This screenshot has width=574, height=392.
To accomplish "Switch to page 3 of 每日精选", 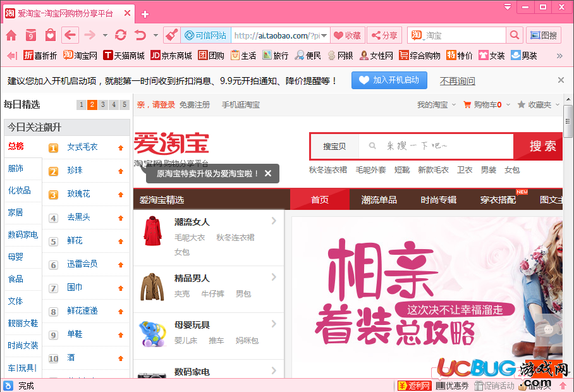I will coord(103,105).
